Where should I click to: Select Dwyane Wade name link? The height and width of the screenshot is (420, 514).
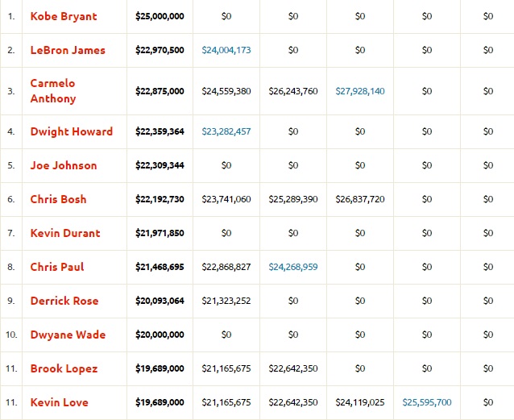(x=68, y=335)
